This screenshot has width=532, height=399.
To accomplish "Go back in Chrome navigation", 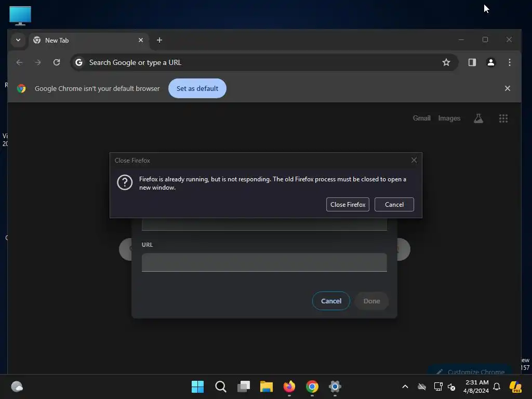I will 20,62.
